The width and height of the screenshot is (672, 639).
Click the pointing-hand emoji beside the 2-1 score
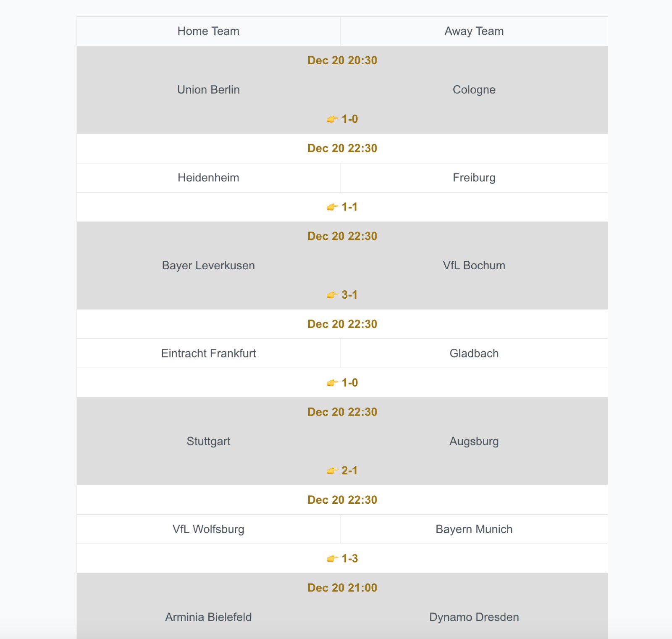click(332, 471)
